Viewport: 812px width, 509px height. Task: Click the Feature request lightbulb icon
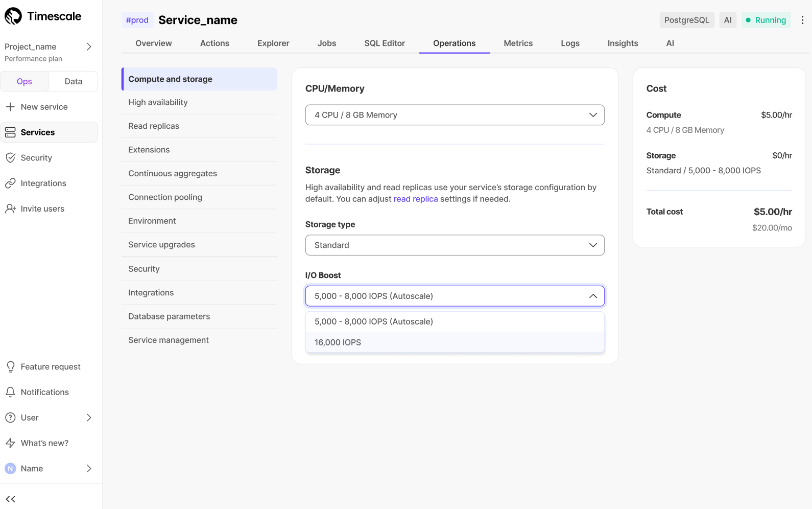[10, 367]
